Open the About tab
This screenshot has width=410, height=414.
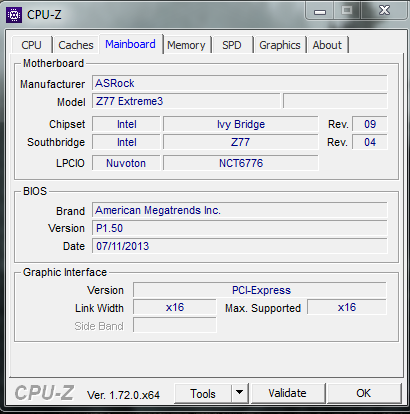click(327, 45)
